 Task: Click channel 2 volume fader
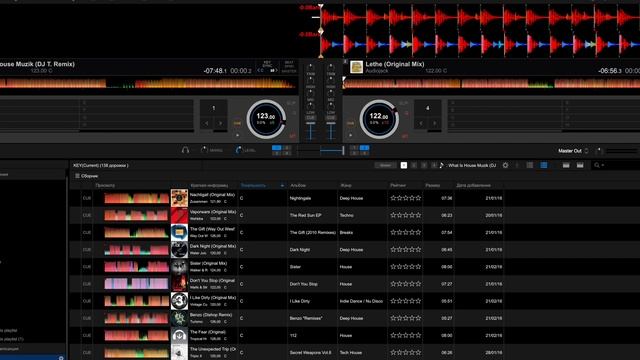331,124
